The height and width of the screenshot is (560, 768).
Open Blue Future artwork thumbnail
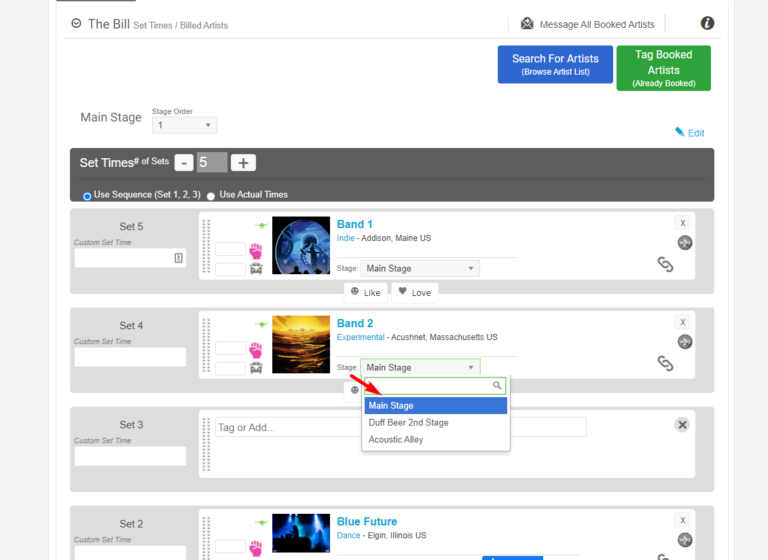click(301, 533)
